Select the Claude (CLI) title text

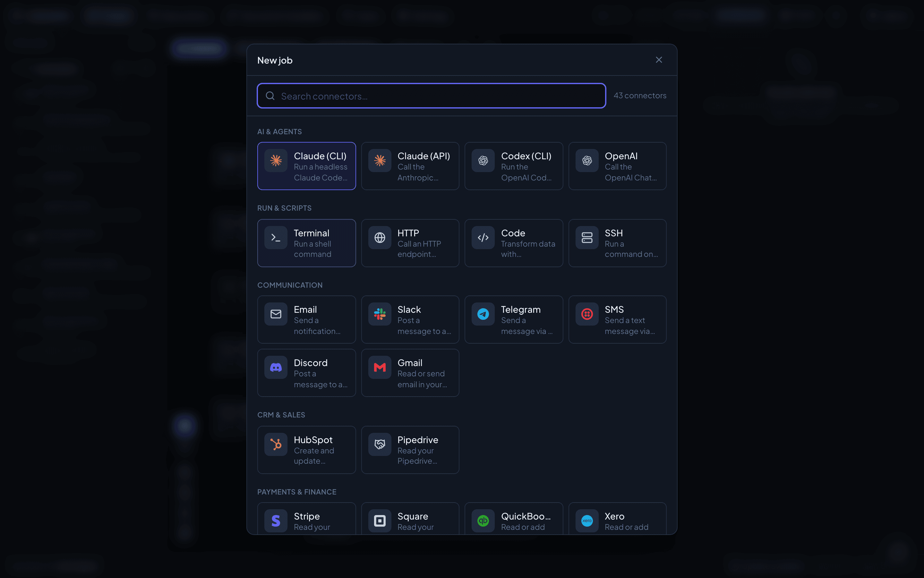320,156
